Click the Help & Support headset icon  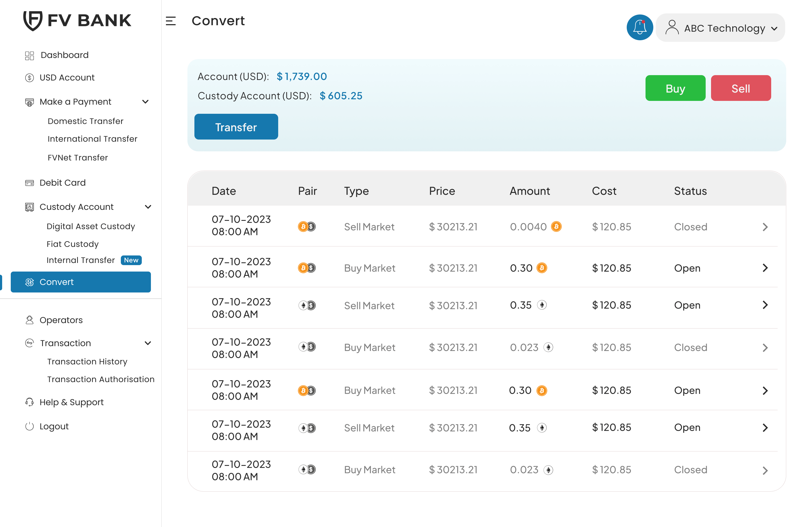click(x=30, y=402)
